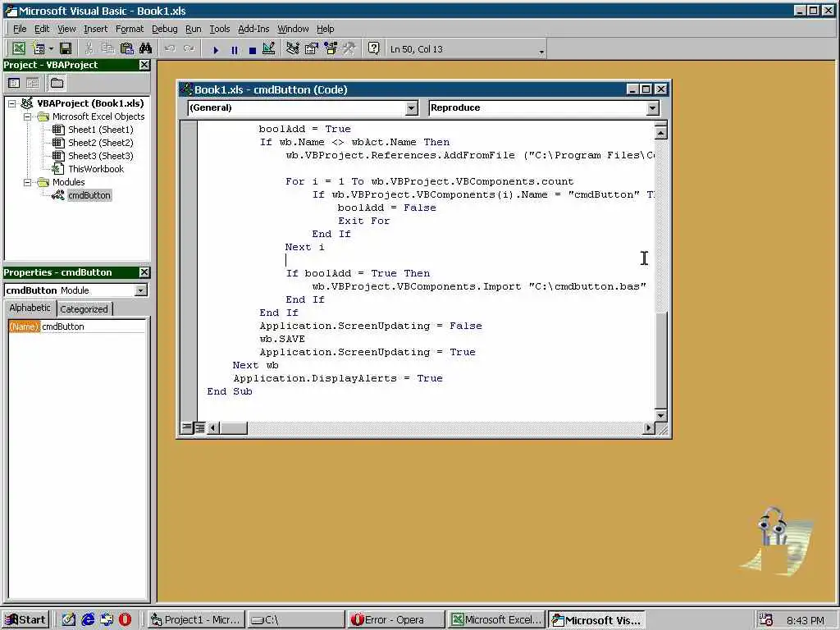This screenshot has width=840, height=630.
Task: Click the Paste clipboard icon
Action: (126, 48)
